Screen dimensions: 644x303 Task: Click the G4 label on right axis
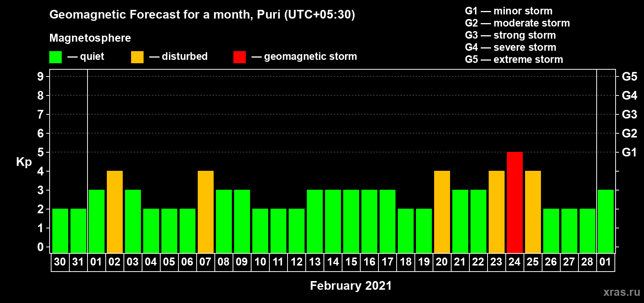click(x=629, y=95)
